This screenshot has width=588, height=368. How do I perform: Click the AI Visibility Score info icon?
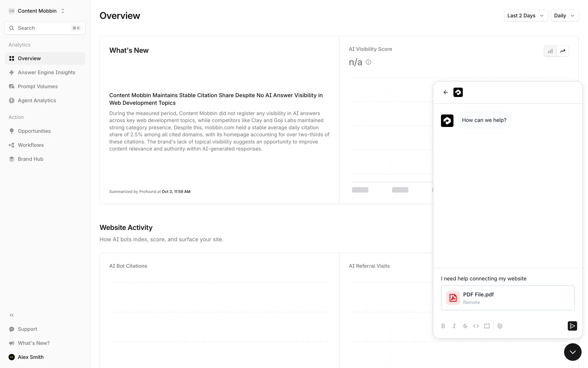(368, 62)
